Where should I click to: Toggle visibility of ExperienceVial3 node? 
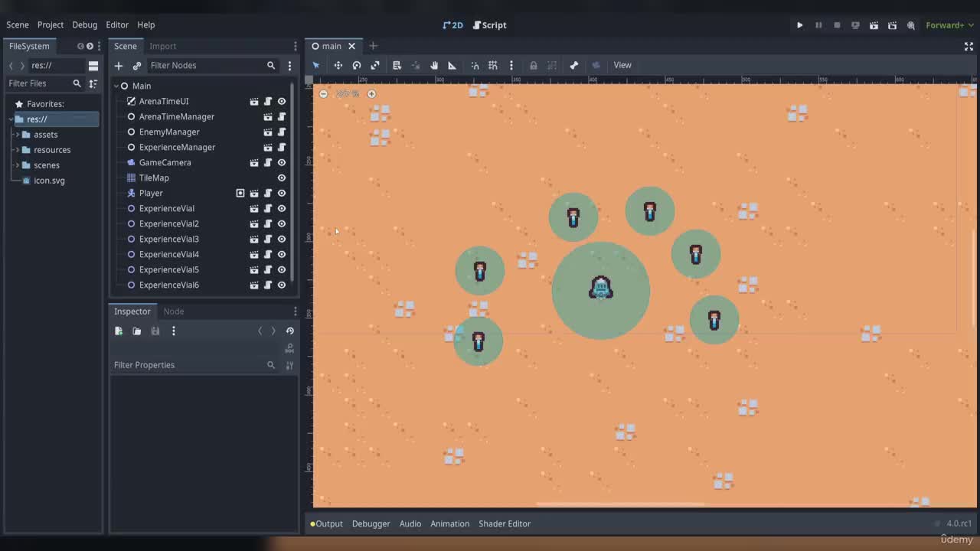[282, 239]
